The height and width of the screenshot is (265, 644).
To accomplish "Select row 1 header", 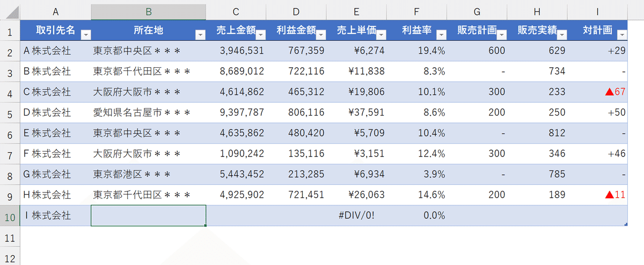I will 10,30.
